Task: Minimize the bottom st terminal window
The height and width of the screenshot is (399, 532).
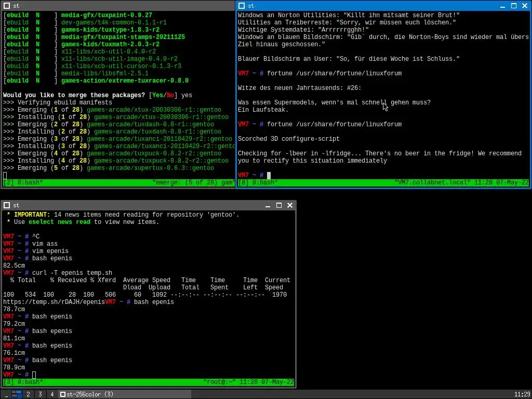Action: click(268, 206)
